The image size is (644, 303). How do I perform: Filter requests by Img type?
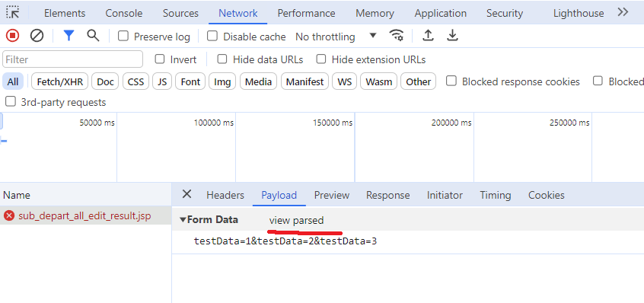222,81
